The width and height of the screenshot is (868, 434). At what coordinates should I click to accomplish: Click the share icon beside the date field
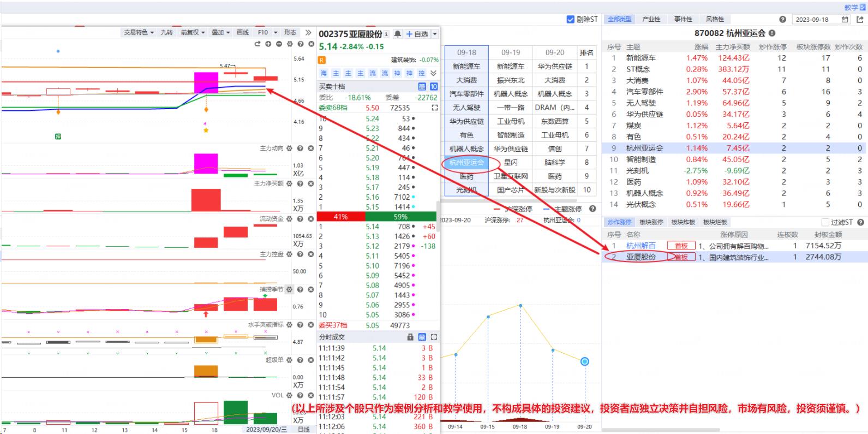pos(860,20)
